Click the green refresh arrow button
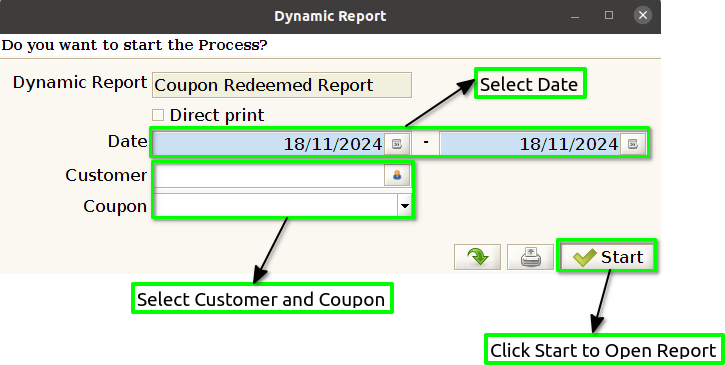Screen dimensions: 725x365 tap(477, 257)
